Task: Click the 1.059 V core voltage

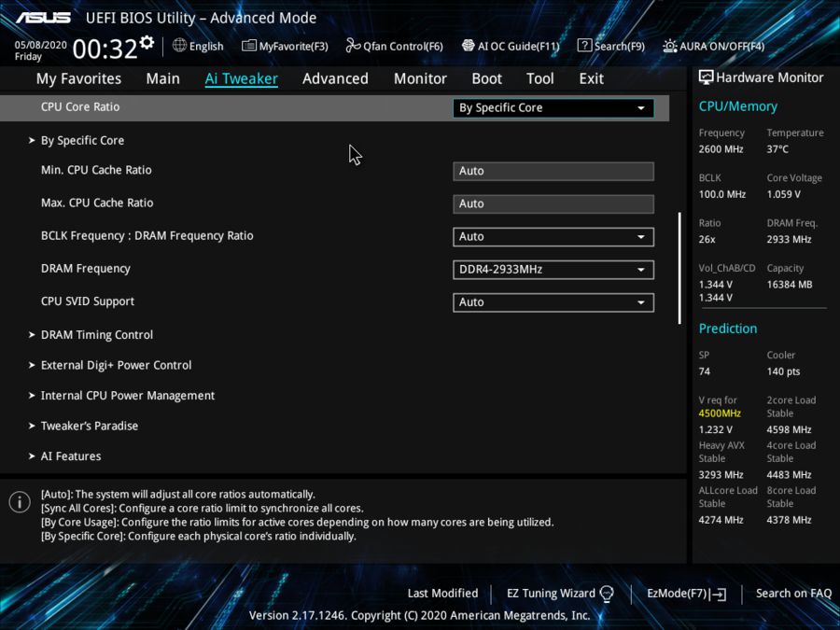Action: coord(783,194)
